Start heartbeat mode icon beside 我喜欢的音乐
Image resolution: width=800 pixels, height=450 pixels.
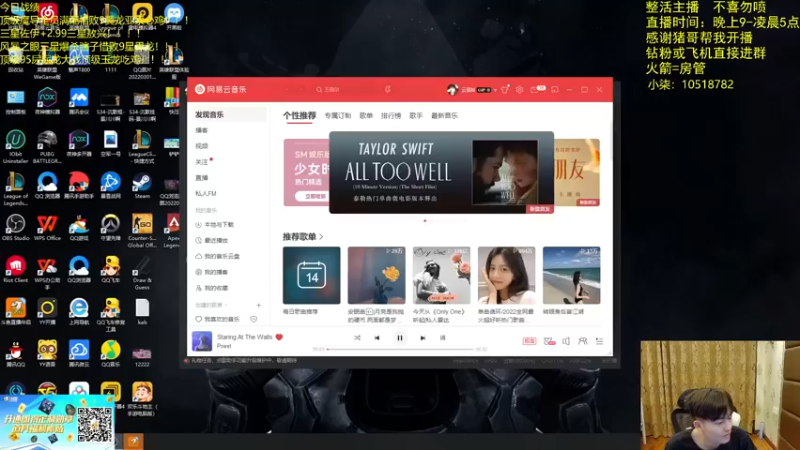[254, 319]
